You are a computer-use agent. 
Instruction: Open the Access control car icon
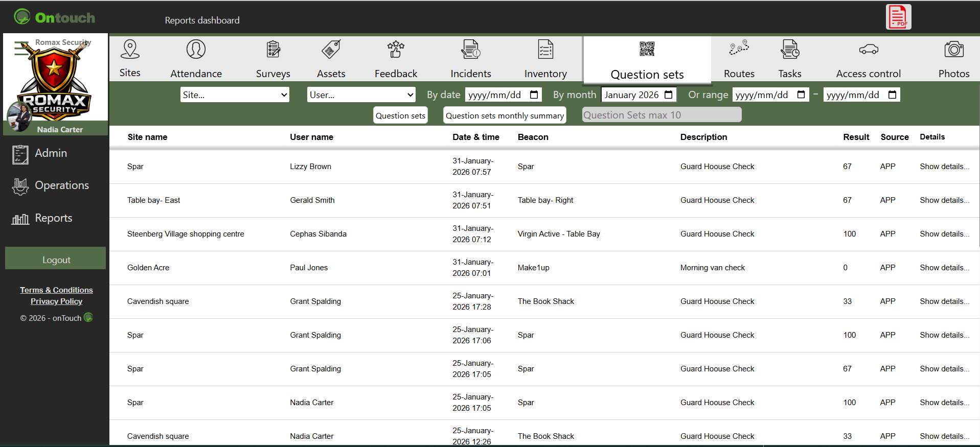point(868,50)
